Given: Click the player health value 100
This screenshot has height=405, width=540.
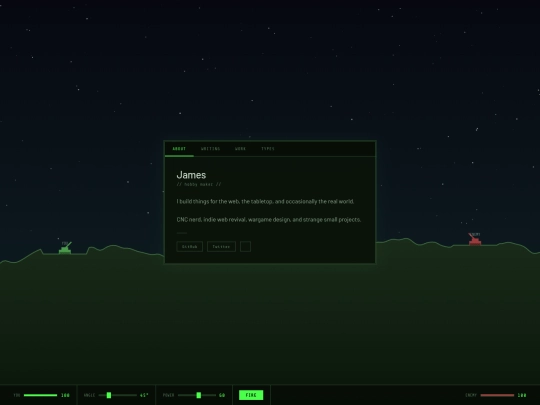Looking at the screenshot, I should tap(65, 395).
